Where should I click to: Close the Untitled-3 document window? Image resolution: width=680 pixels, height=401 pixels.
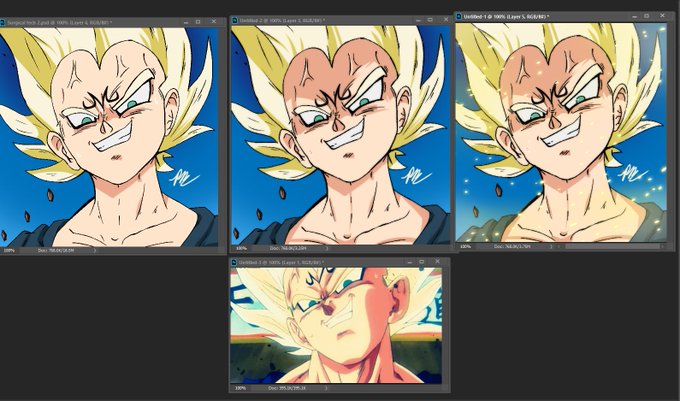(x=437, y=261)
